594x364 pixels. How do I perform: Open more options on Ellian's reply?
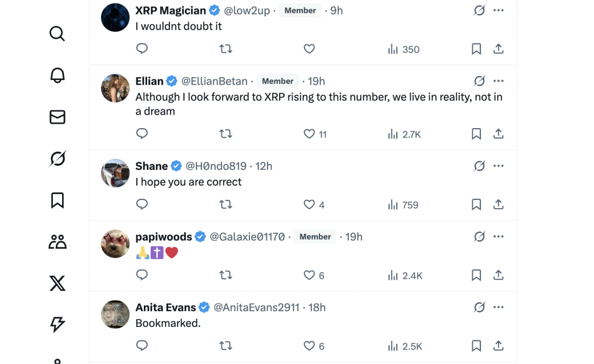[498, 81]
